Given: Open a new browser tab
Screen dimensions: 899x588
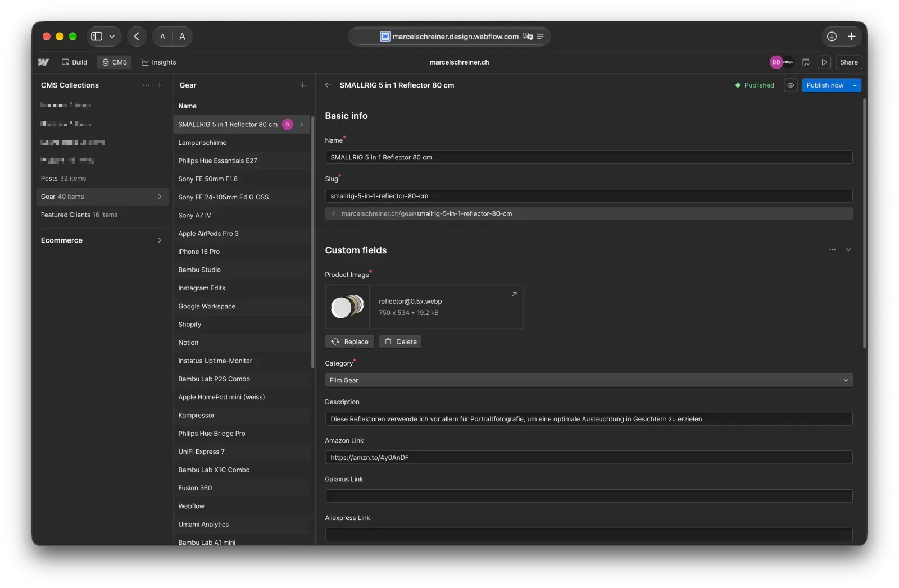Looking at the screenshot, I should click(x=852, y=37).
